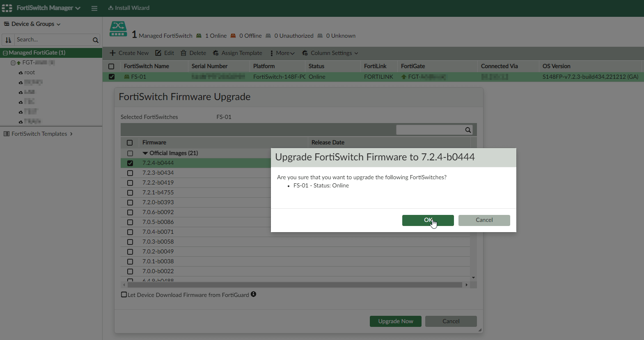
Task: Open the More dropdown menu
Action: (282, 53)
